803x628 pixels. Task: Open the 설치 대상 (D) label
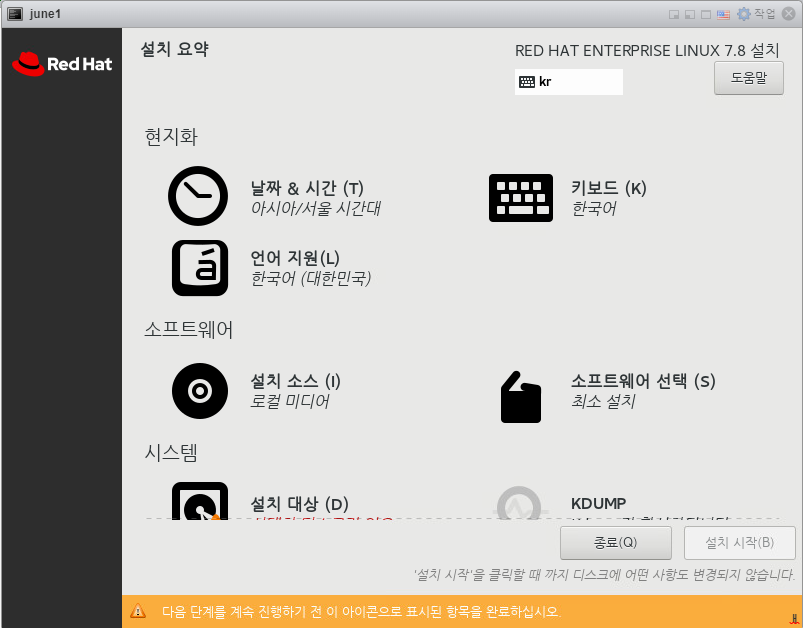[x=299, y=504]
